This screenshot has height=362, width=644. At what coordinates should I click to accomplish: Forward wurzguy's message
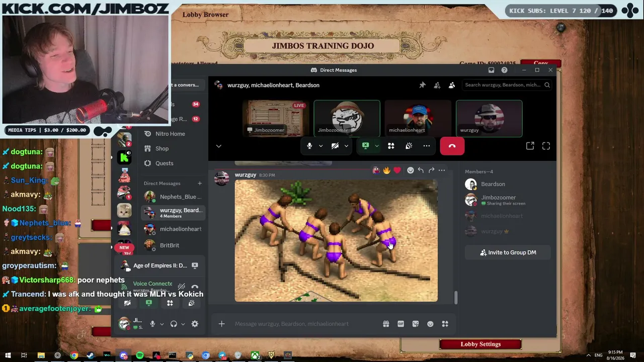(x=431, y=170)
